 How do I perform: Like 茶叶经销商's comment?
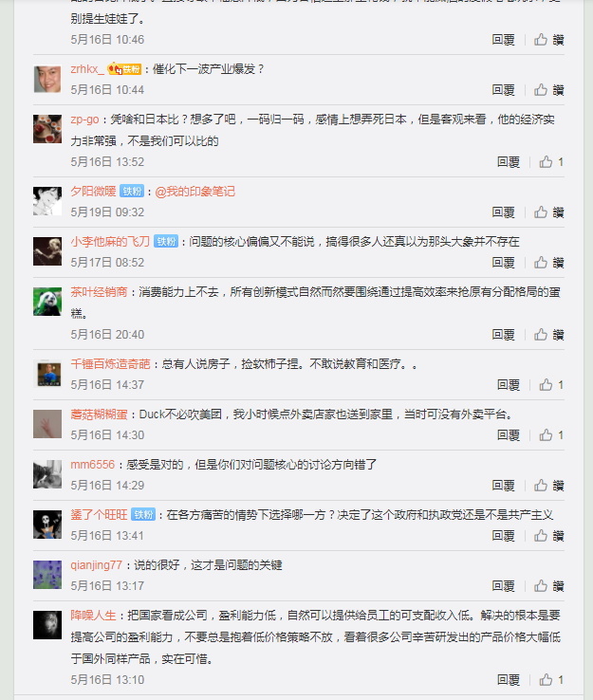[548, 335]
